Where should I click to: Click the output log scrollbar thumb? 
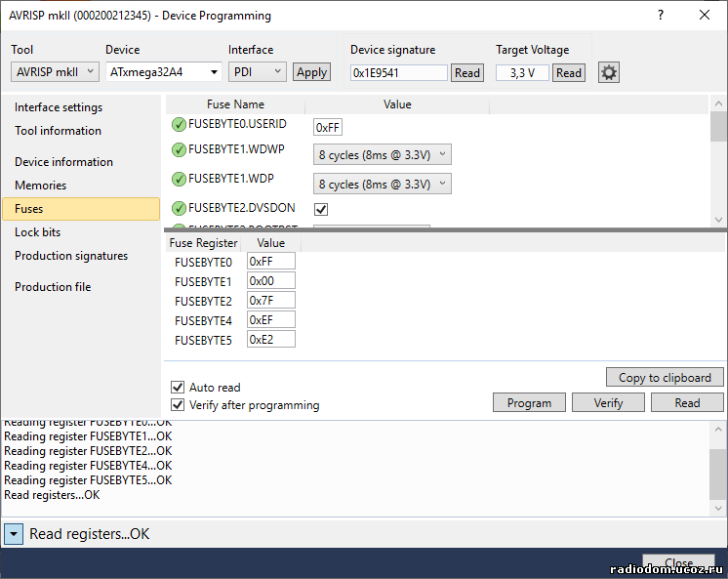[718, 474]
